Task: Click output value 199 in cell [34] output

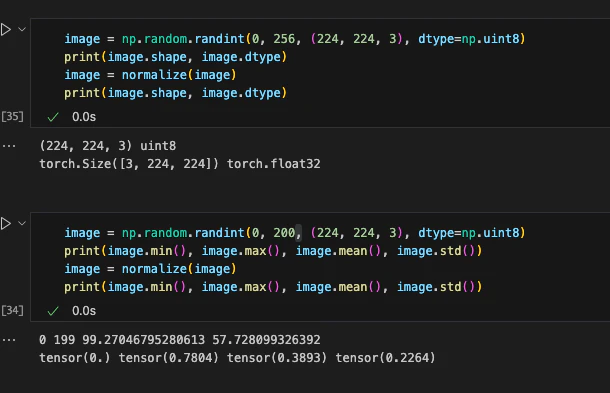Action: (x=64, y=340)
